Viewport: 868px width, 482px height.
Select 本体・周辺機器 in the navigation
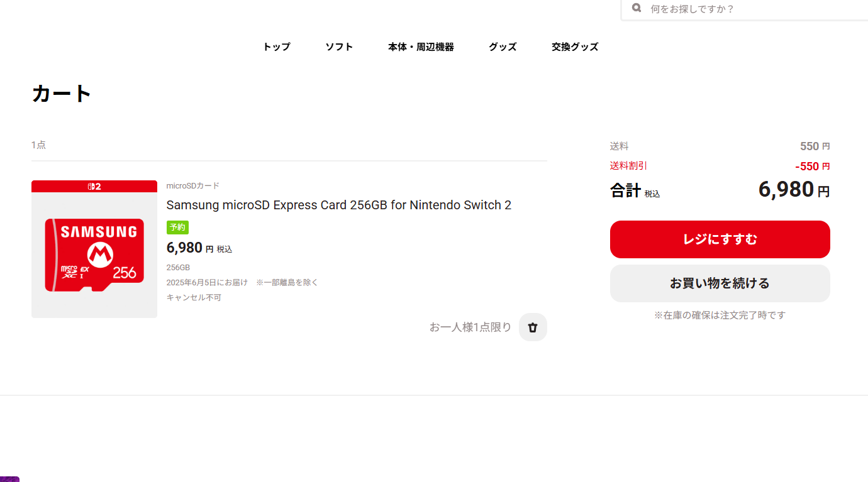click(421, 47)
